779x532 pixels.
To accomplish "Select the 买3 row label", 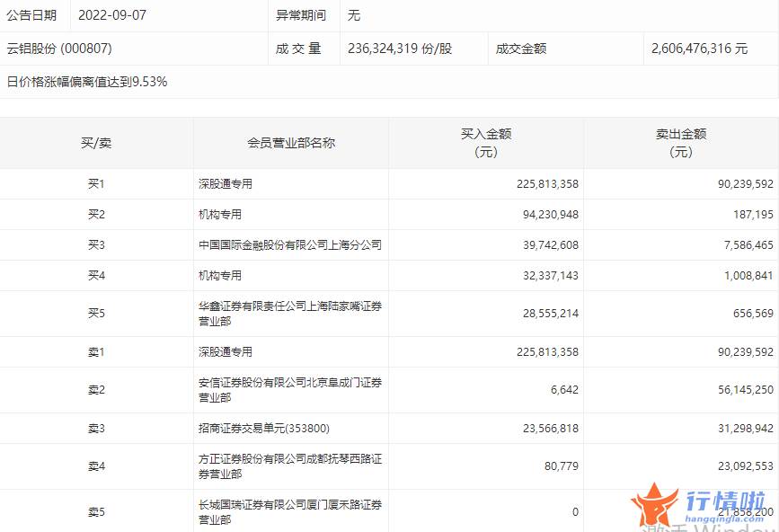I will point(96,245).
